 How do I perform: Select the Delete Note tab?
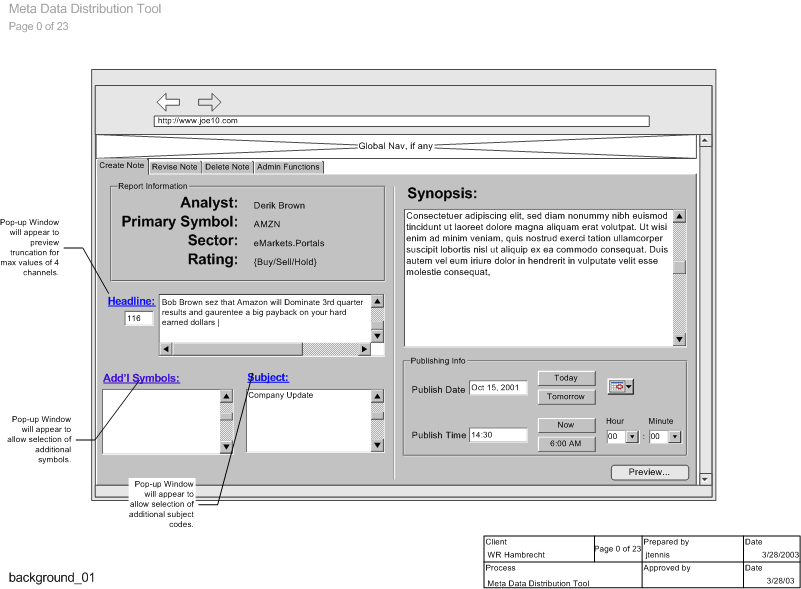tap(227, 167)
